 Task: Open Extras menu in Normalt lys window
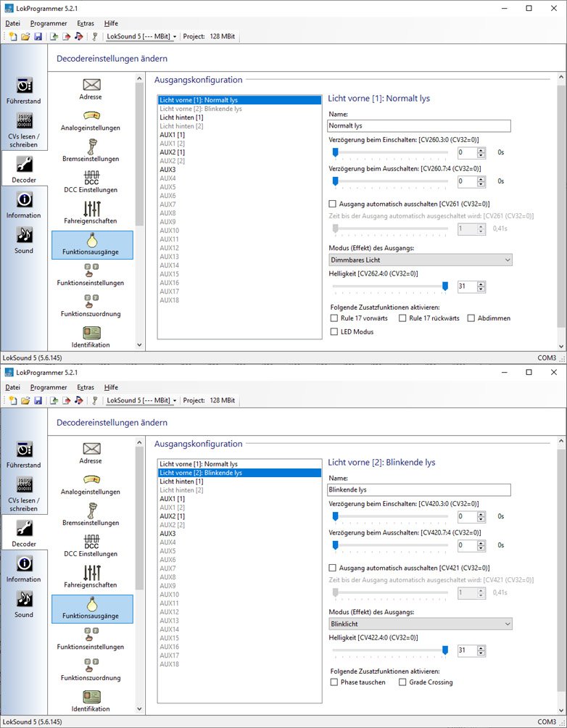point(86,23)
